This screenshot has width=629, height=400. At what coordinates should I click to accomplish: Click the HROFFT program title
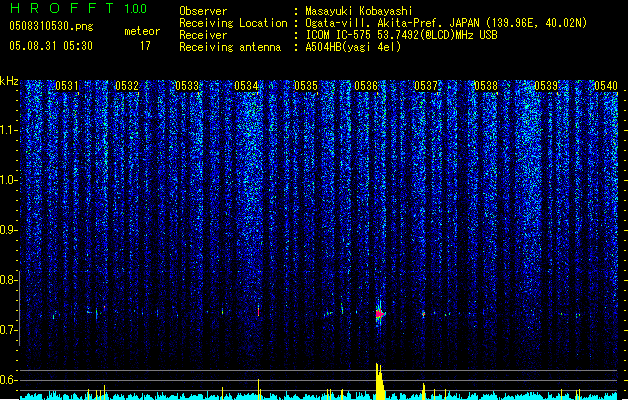[63, 8]
